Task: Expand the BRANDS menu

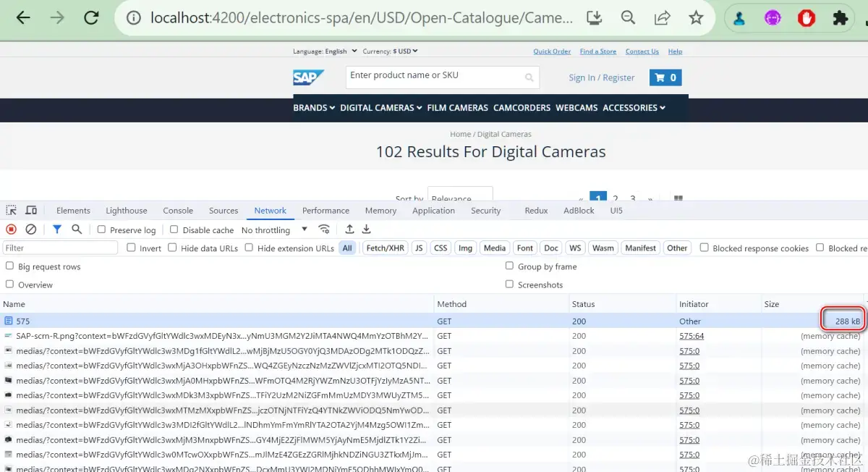Action: [314, 108]
